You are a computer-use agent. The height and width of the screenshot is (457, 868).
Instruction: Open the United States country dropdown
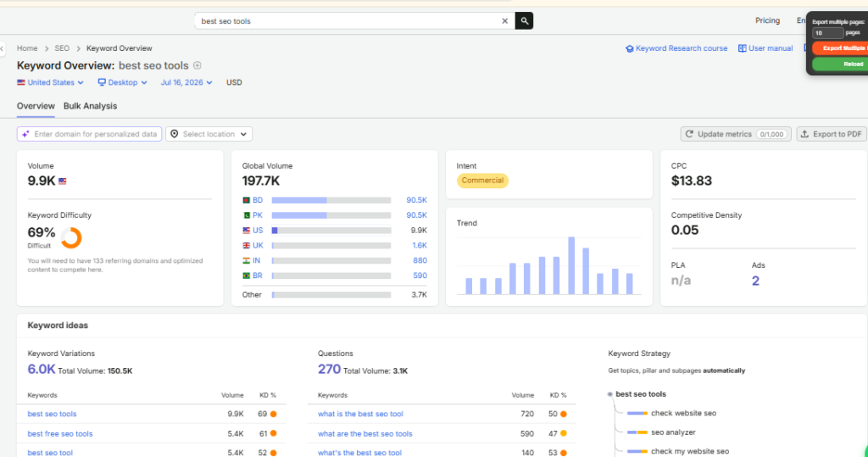click(x=50, y=82)
